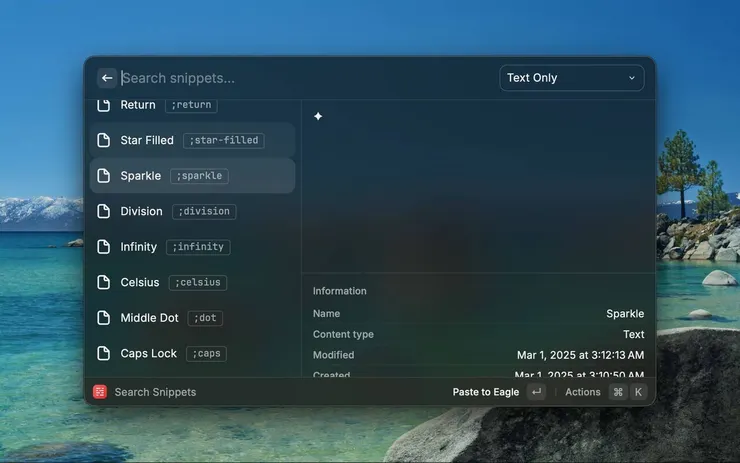Image resolution: width=740 pixels, height=463 pixels.
Task: Click the sparkle symbol in preview
Action: click(x=318, y=116)
